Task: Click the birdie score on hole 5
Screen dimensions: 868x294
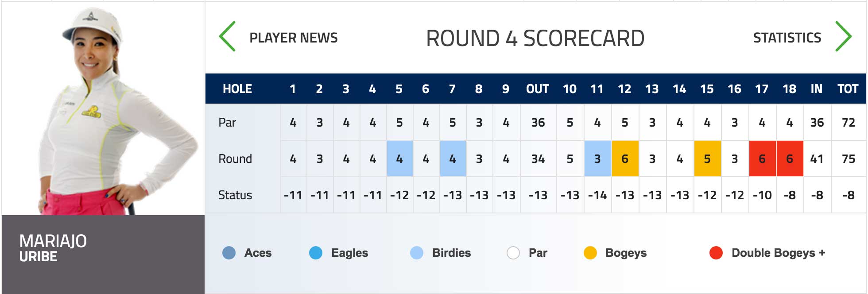Action: pyautogui.click(x=400, y=159)
